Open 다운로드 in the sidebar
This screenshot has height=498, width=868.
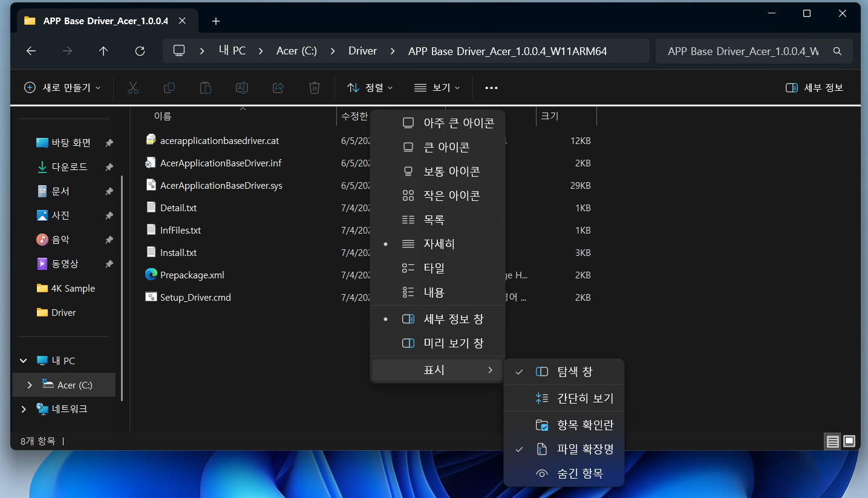[70, 167]
